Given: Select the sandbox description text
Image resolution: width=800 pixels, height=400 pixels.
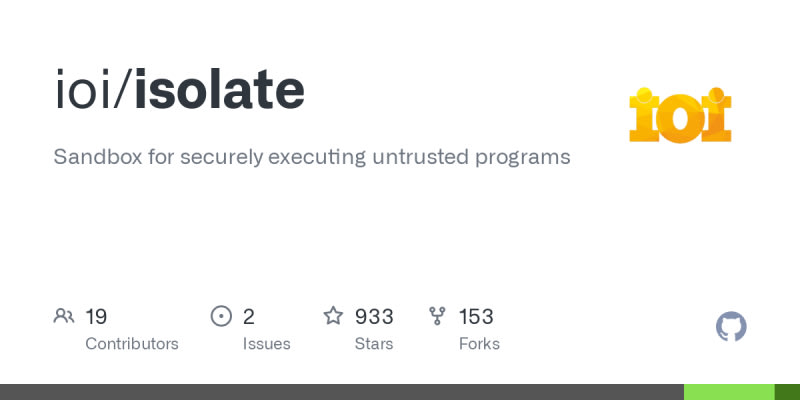Looking at the screenshot, I should (311, 157).
